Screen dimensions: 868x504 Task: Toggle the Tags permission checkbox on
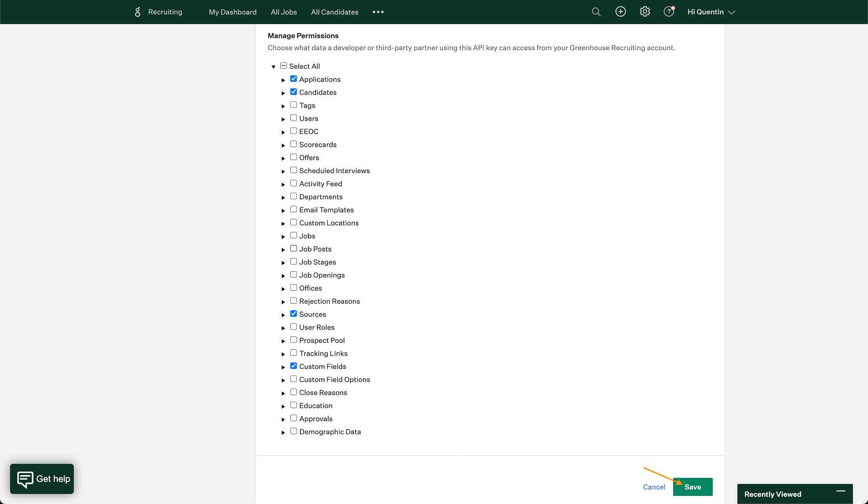(293, 105)
